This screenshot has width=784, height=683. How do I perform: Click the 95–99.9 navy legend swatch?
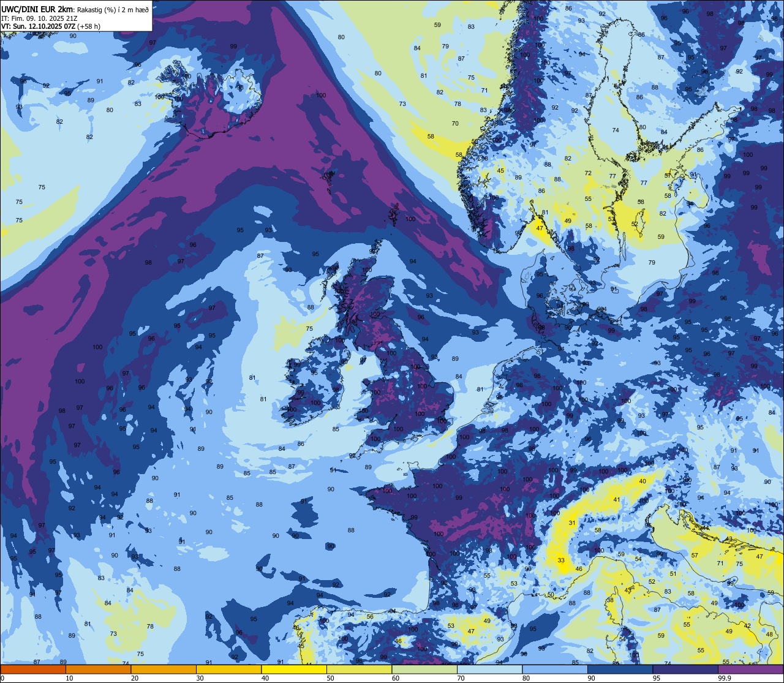pyautogui.click(x=685, y=670)
